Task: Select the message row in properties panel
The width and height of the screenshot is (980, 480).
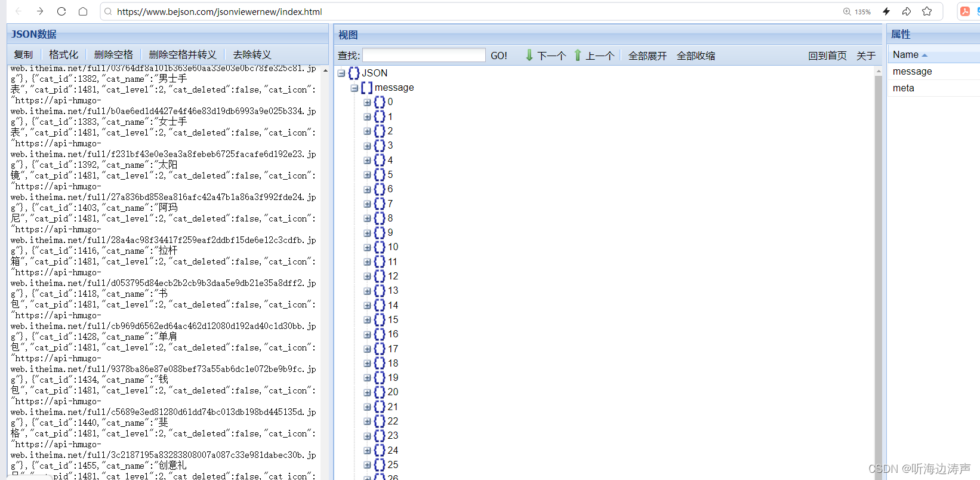Action: pyautogui.click(x=933, y=71)
